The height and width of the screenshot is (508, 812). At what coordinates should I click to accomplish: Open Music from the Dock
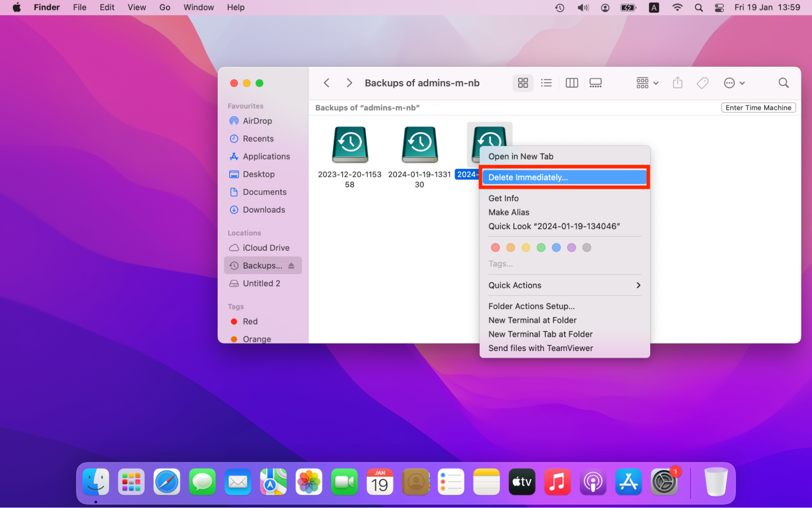557,482
